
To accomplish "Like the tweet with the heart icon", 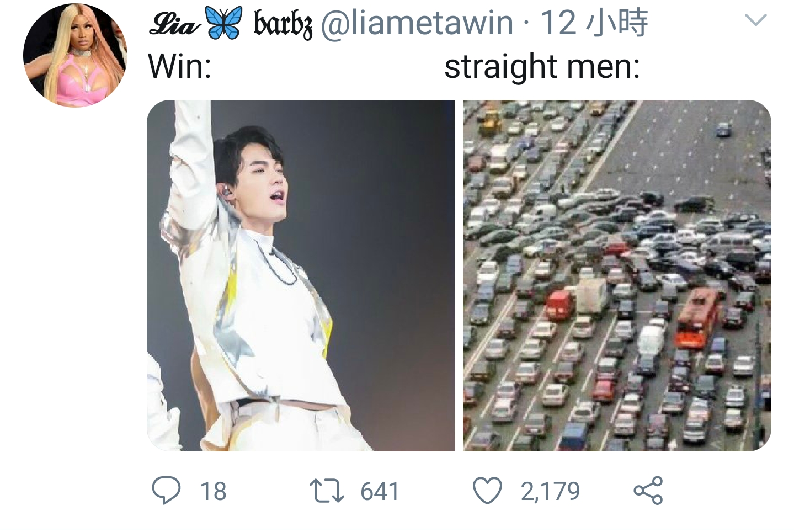I will pos(488,491).
